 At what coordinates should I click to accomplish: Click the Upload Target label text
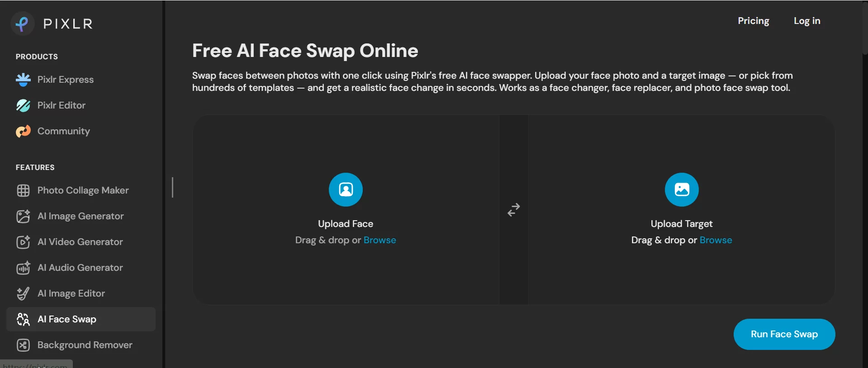(x=682, y=224)
